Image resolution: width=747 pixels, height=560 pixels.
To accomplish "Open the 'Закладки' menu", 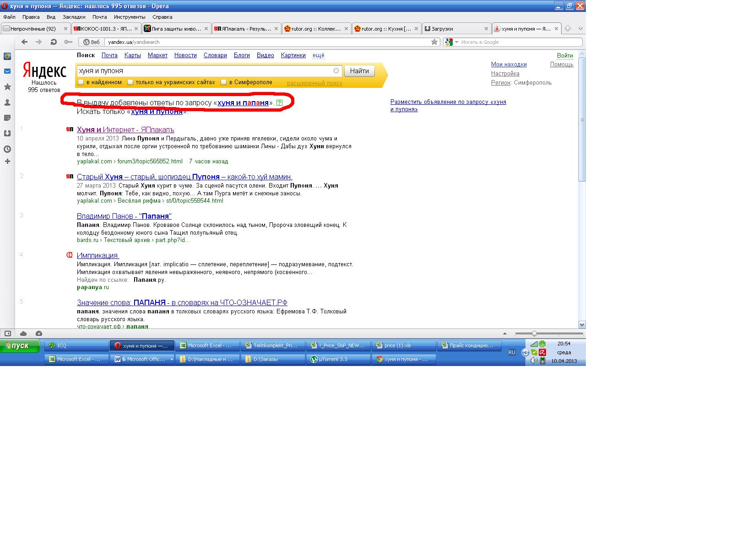I will point(74,17).
